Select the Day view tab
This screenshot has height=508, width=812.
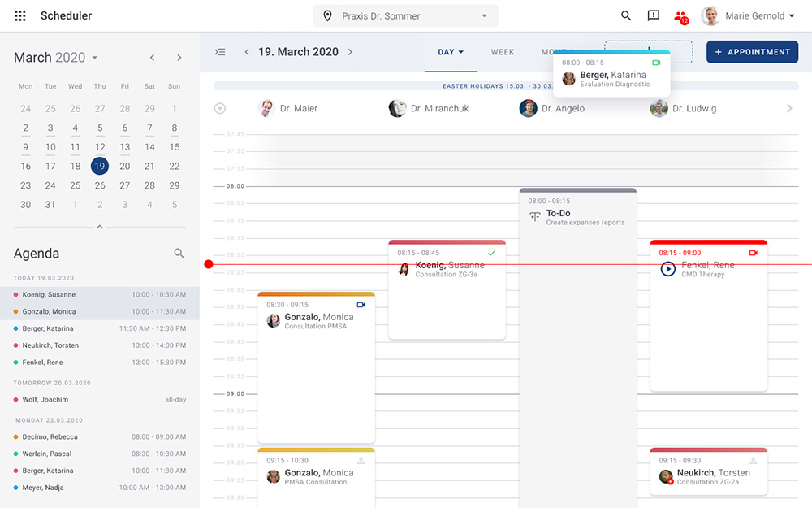click(451, 52)
